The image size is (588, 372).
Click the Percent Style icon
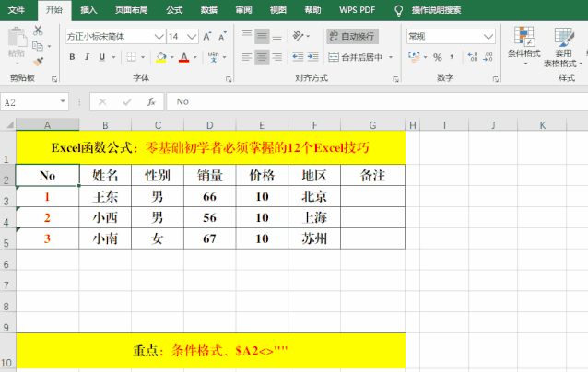pyautogui.click(x=437, y=57)
